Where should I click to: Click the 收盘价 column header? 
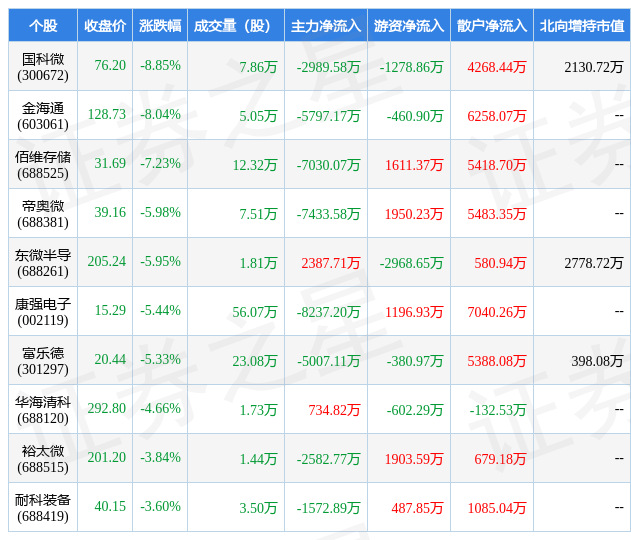pos(105,26)
